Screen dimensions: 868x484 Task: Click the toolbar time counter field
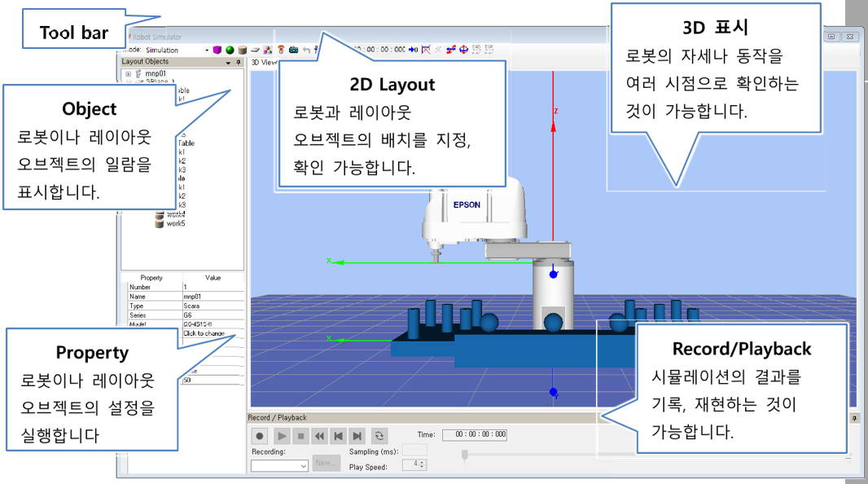point(379,49)
